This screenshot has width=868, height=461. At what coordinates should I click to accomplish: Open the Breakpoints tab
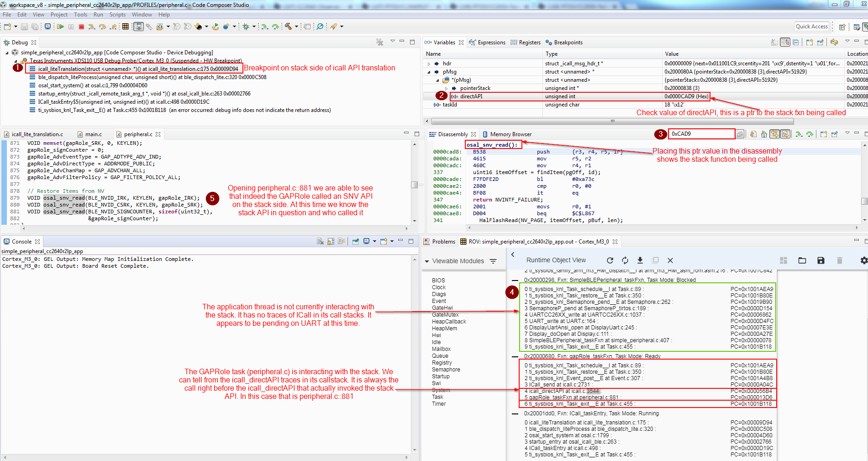click(564, 42)
